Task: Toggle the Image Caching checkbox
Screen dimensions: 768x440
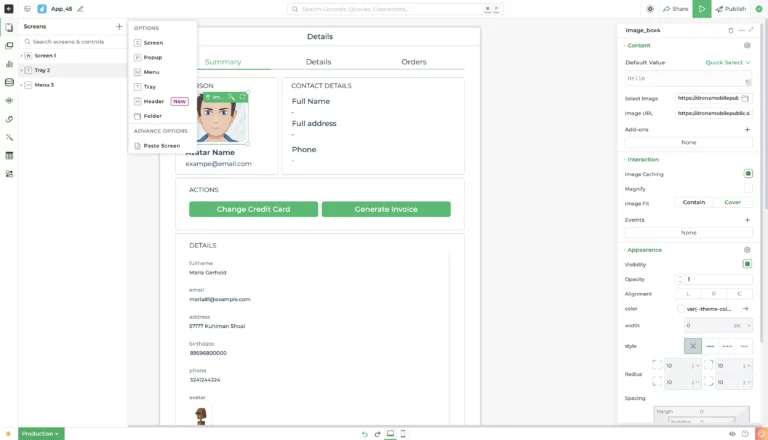Action: [748, 173]
